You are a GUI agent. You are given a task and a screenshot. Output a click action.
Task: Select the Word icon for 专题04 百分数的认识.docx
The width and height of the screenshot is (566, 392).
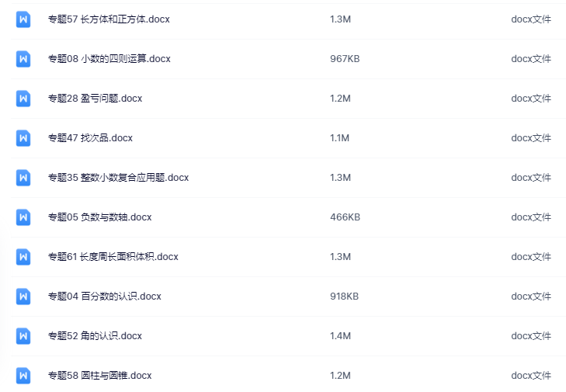coord(23,297)
